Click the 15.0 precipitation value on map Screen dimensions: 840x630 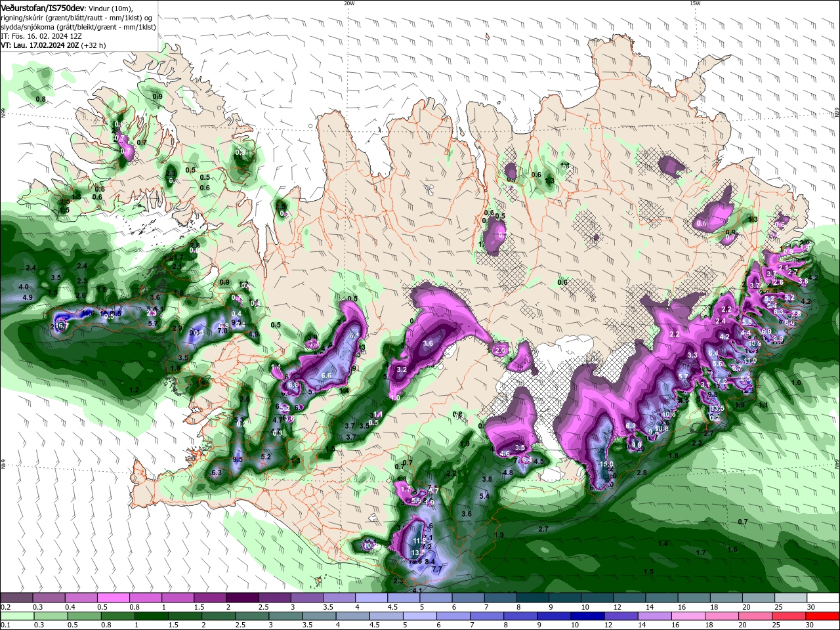click(x=607, y=464)
